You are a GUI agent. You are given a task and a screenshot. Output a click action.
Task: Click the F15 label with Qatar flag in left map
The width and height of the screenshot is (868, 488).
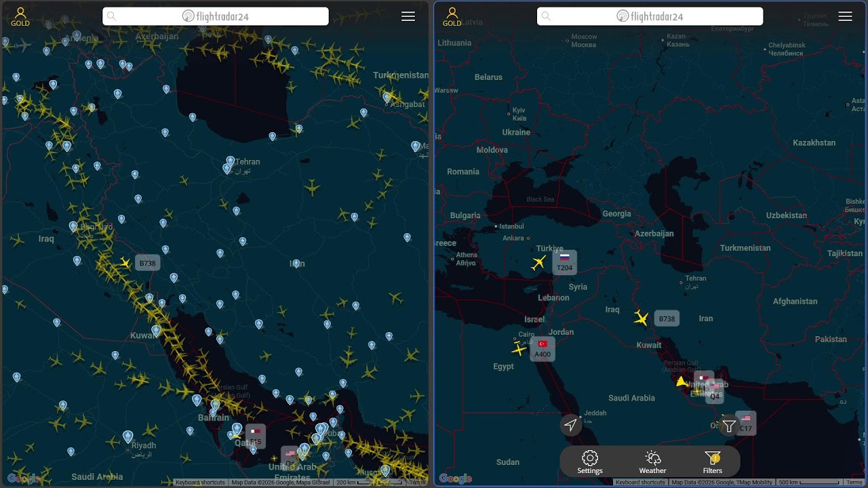pos(256,436)
